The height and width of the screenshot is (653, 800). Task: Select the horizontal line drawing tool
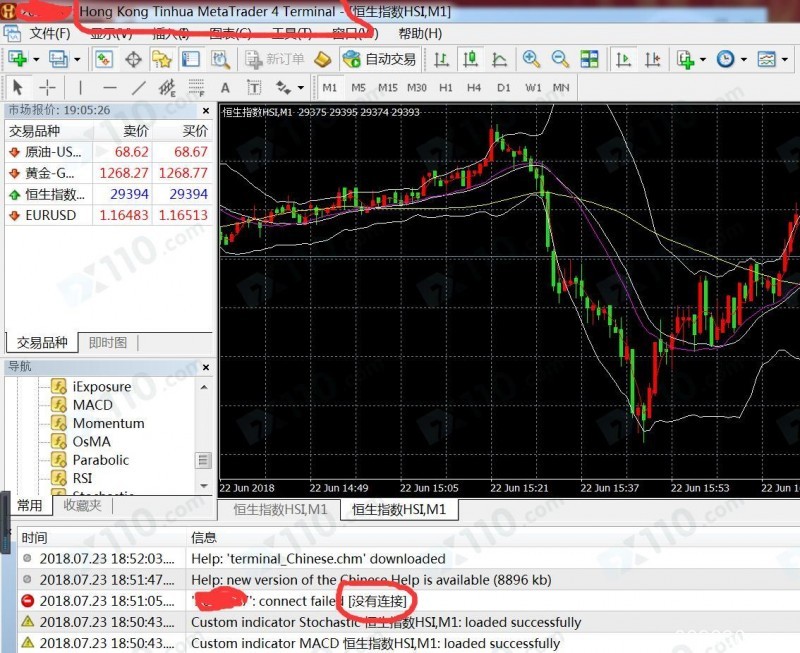(109, 88)
